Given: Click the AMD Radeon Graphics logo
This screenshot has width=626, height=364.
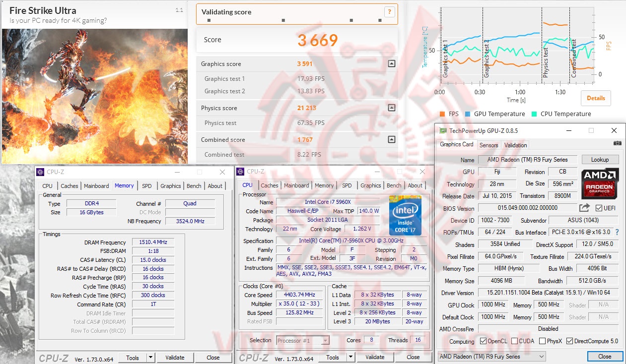Looking at the screenshot, I should pos(600,184).
